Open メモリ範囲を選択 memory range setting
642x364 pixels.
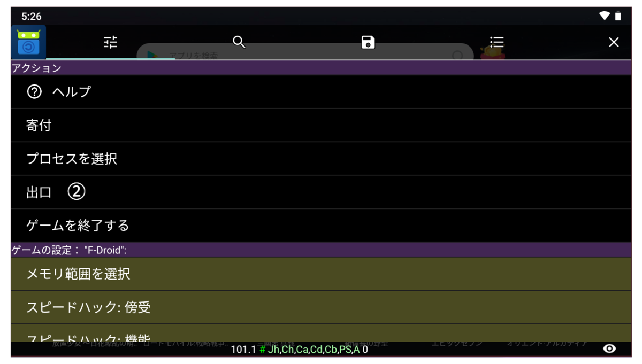(321, 274)
